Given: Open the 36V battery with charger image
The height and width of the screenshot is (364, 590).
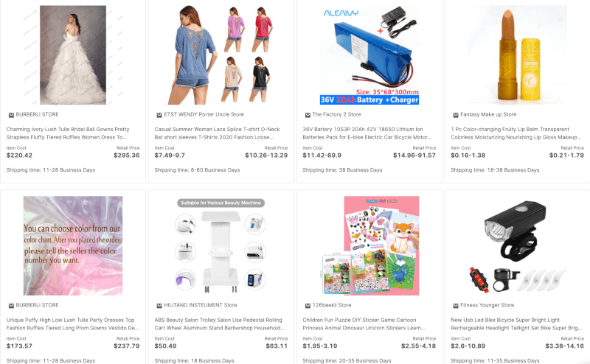Looking at the screenshot, I should point(369,55).
